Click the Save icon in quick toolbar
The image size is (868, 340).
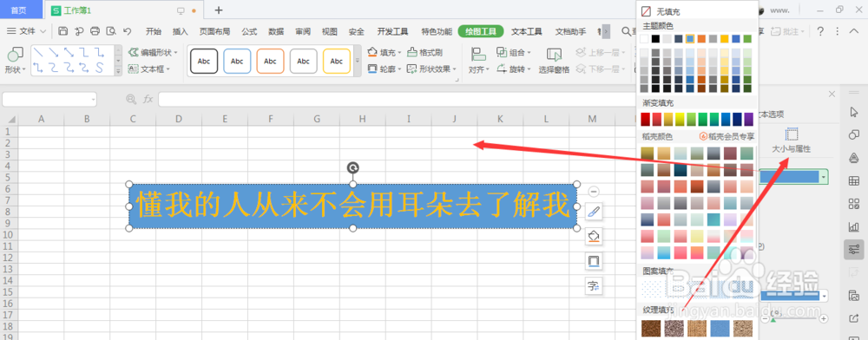(x=62, y=31)
